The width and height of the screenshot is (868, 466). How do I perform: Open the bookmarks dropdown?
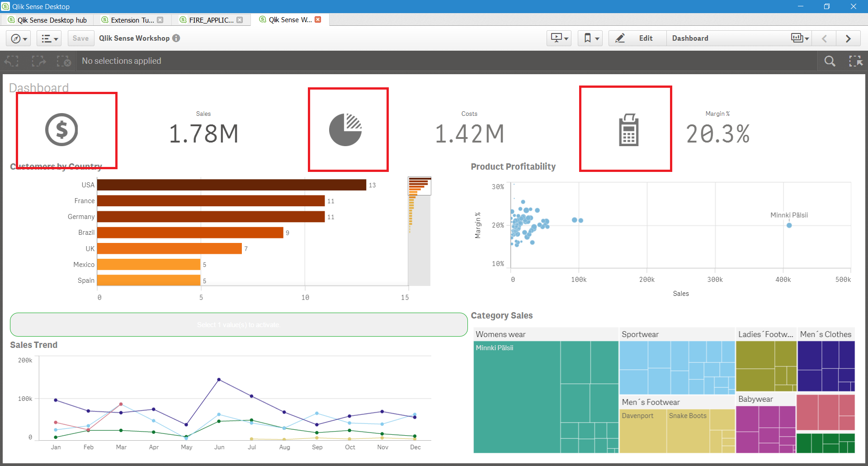[x=590, y=38]
